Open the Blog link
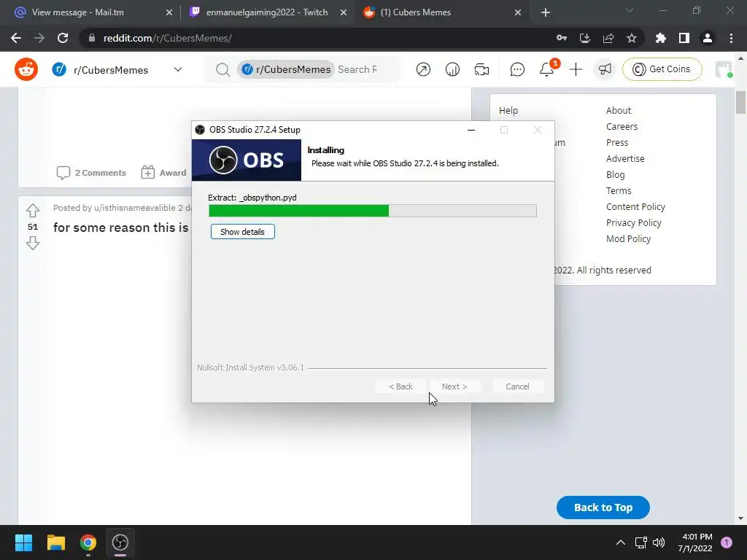Screen dimensions: 747x560 pyautogui.click(x=615, y=175)
